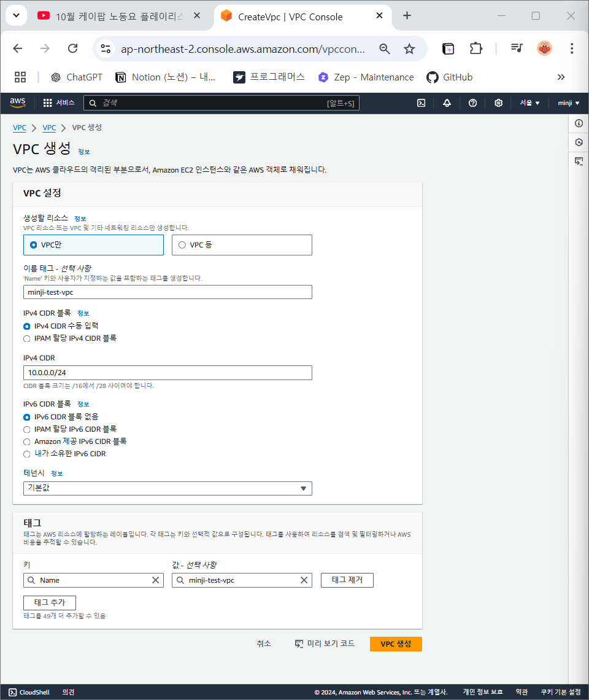Open Chrome three-dot menu
Image resolution: width=589 pixels, height=700 pixels.
[x=572, y=49]
